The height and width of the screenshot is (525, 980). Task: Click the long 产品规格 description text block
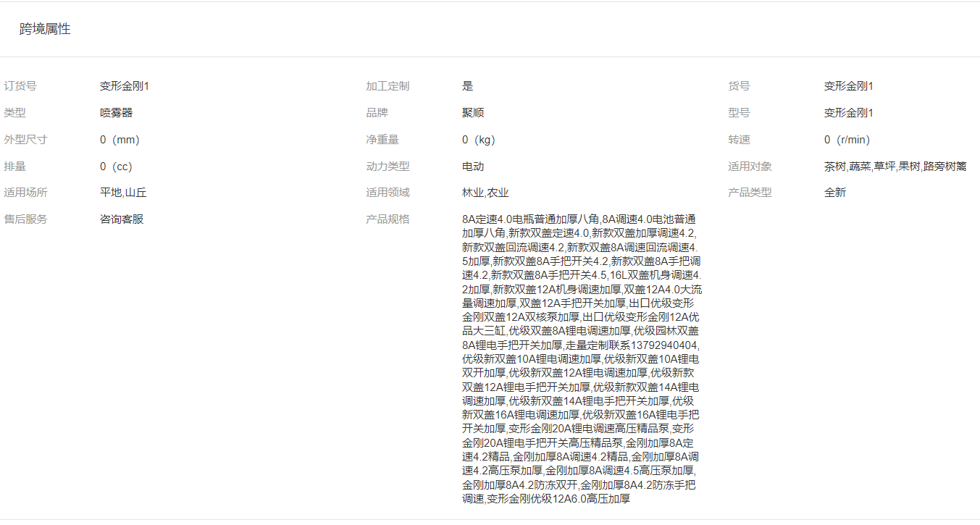tap(581, 358)
